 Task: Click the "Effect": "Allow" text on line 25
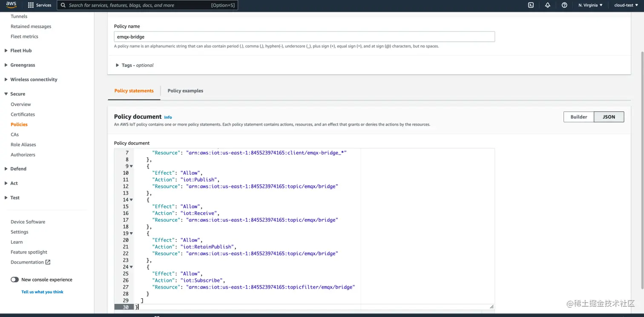177,274
